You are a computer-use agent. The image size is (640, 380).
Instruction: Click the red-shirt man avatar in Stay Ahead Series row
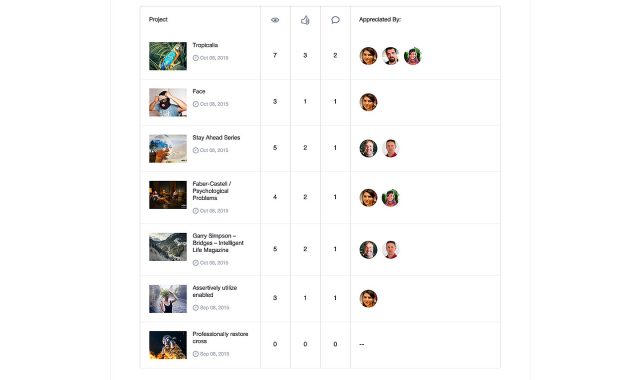(390, 148)
